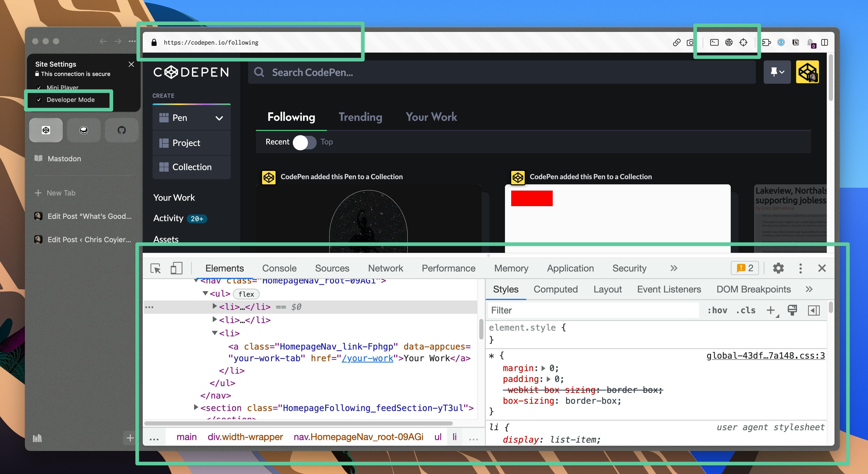Toggle the device toolbar icon
Screen dimensions: 868x474
point(176,268)
